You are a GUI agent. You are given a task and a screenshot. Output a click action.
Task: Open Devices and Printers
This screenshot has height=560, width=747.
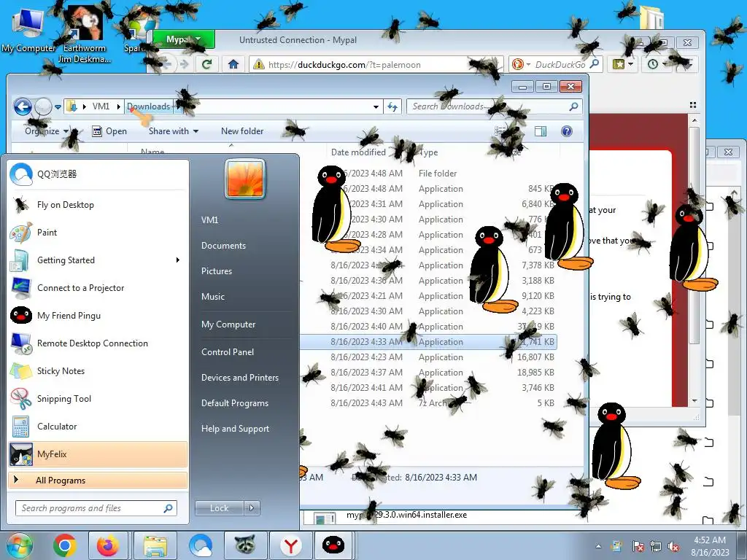coord(239,378)
